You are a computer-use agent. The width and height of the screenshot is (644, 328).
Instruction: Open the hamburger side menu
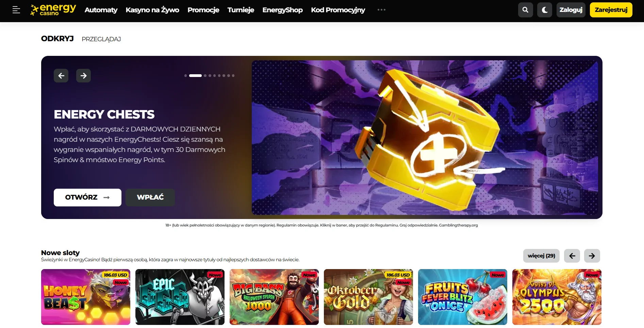pyautogui.click(x=16, y=10)
